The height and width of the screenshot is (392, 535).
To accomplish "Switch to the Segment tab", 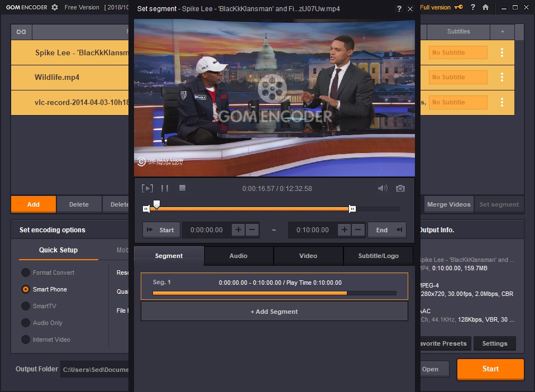I will pos(169,256).
